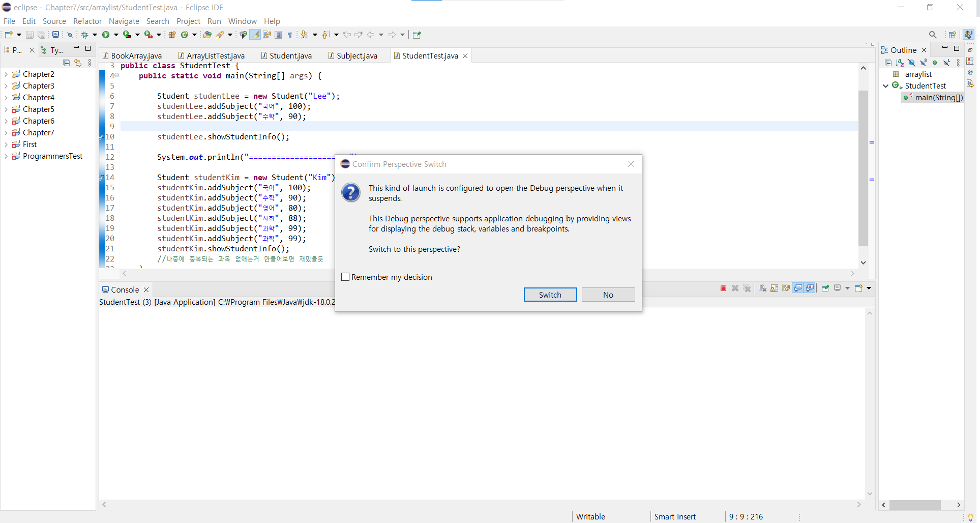980x523 pixels.
Task: Click Collapse All icon in Package Explorer
Action: [66, 63]
